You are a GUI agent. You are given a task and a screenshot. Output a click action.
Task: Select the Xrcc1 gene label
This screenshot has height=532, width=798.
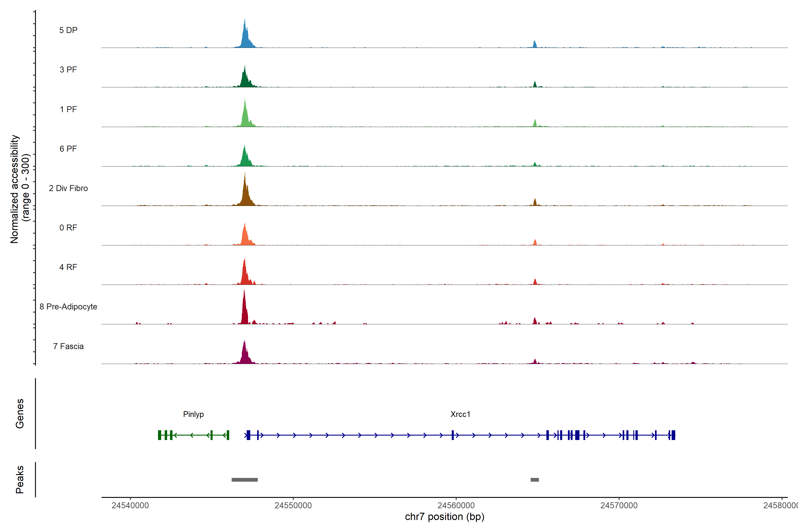pos(460,414)
